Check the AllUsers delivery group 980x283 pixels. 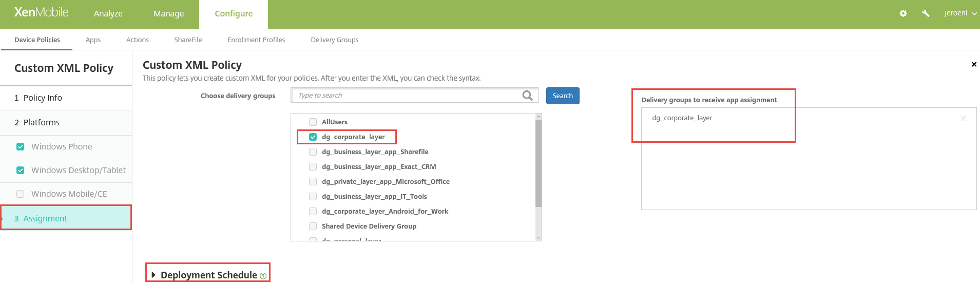(x=313, y=122)
